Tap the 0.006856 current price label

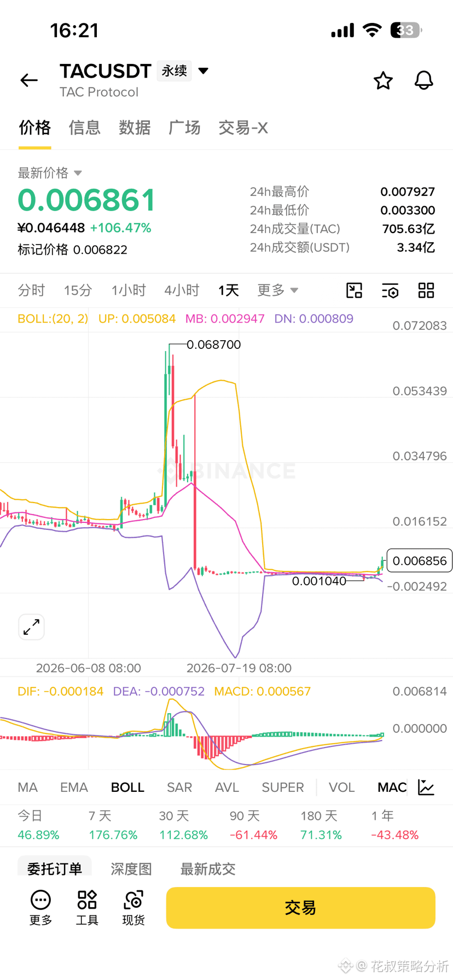click(x=420, y=561)
